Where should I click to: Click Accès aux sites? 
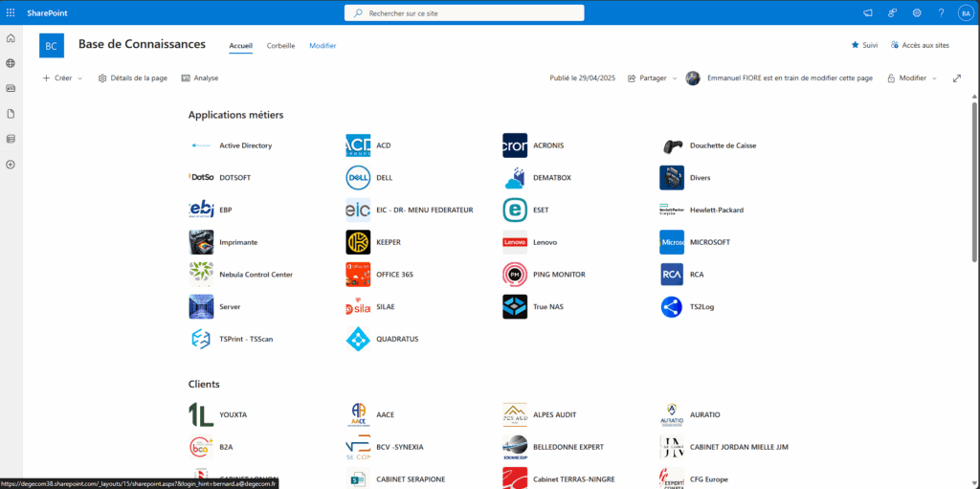coord(920,45)
